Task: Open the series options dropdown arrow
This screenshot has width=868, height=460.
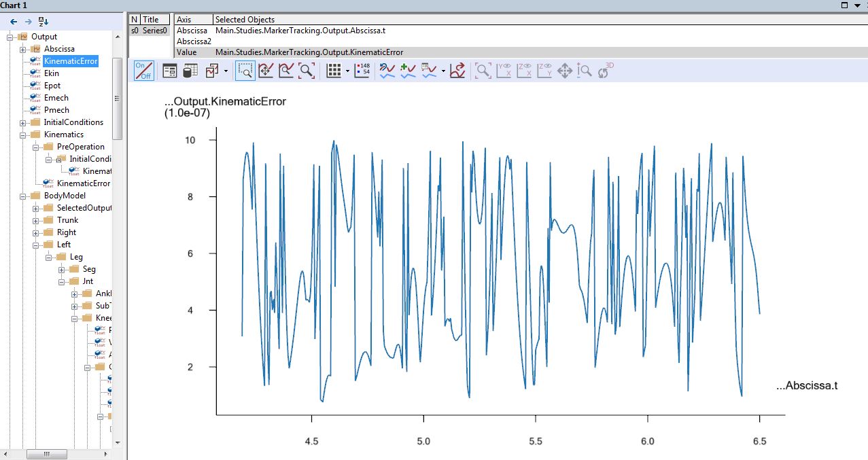Action: (x=443, y=70)
